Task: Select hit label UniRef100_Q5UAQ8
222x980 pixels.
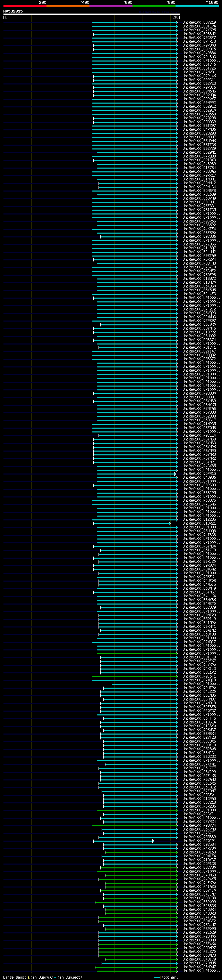Action: 199,531
